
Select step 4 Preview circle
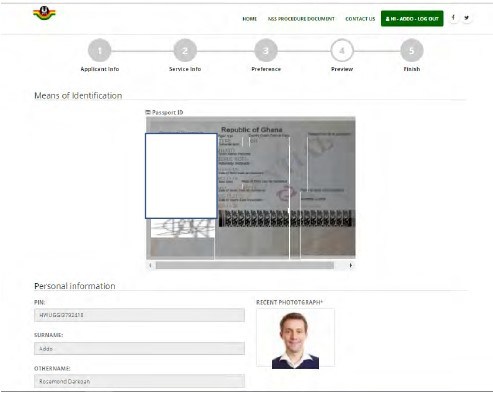coord(342,51)
